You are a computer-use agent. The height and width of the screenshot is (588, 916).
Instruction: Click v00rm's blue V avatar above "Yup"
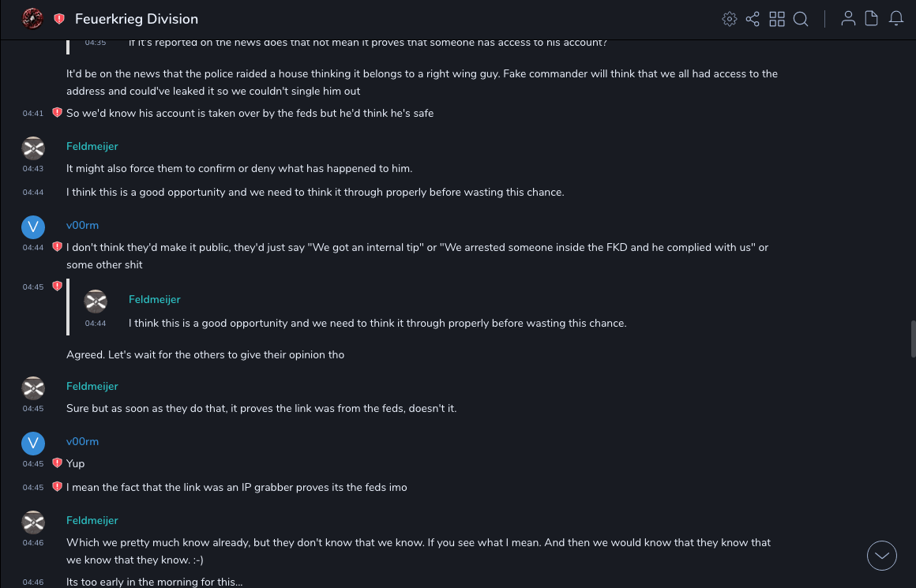click(33, 443)
